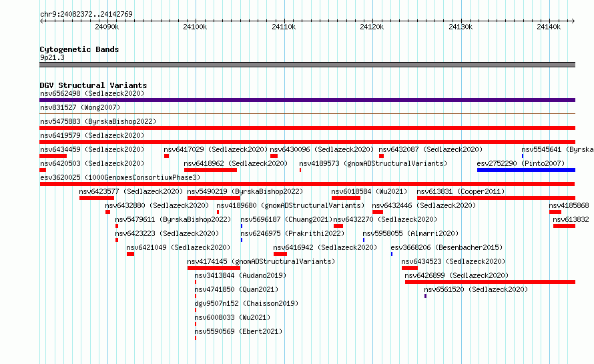This screenshot has height=364, width=594.
Task: Click variant nsv6420503 (Sedlazeck2020)
Action: [x=92, y=163]
